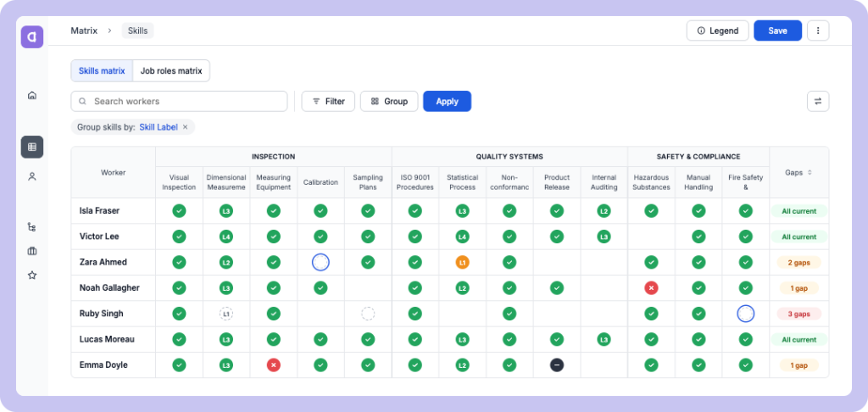Screen dimensions: 868x412
Task: Click the Manual Handling column header
Action: [x=698, y=182]
